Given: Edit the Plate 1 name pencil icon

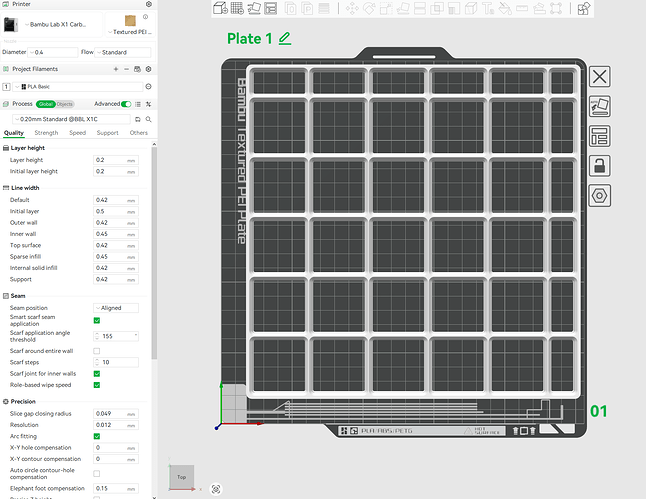Looking at the screenshot, I should [285, 39].
